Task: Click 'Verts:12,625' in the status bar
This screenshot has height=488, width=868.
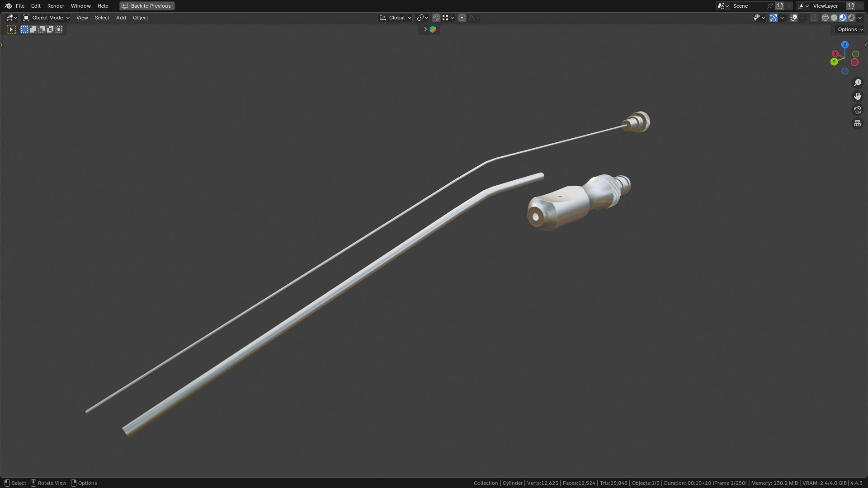Action: (542, 483)
